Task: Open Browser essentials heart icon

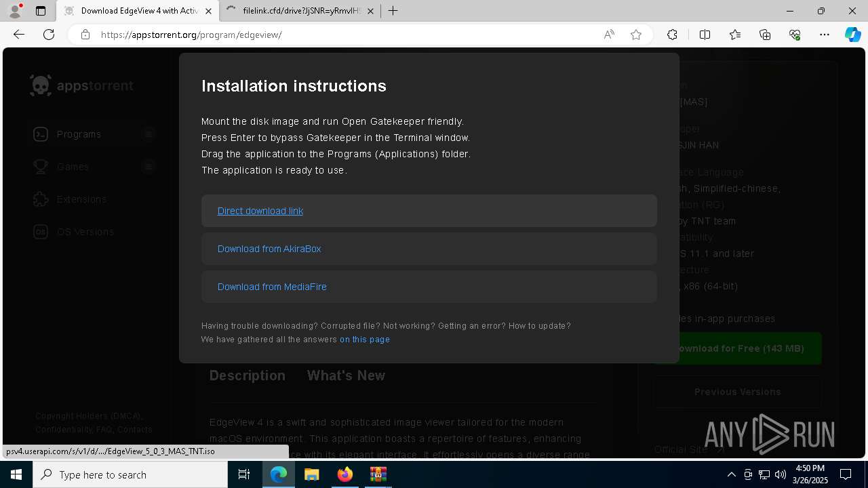Action: click(x=795, y=35)
